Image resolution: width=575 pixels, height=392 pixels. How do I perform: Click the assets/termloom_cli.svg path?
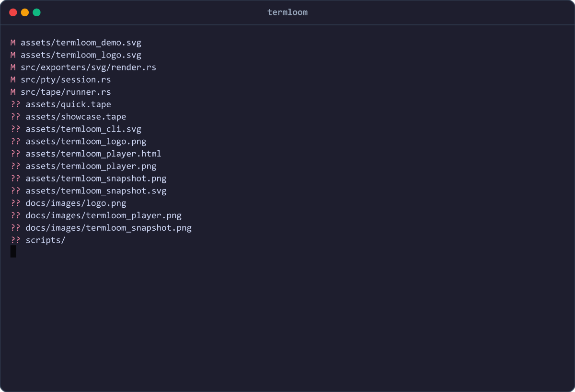click(83, 129)
